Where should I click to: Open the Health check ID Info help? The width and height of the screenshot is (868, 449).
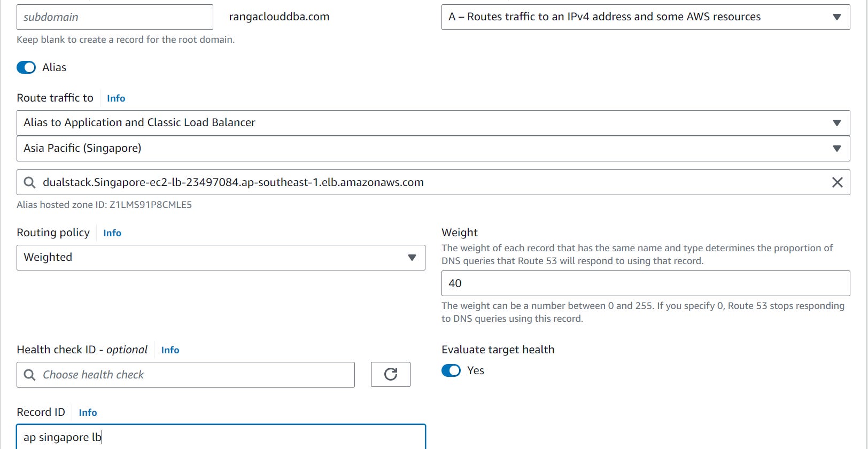(170, 350)
